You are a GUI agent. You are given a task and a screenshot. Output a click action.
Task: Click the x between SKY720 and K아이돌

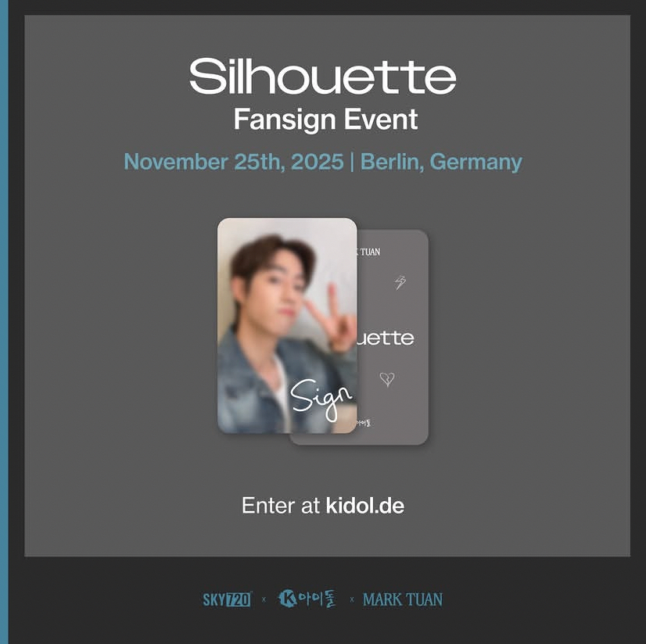(x=264, y=599)
